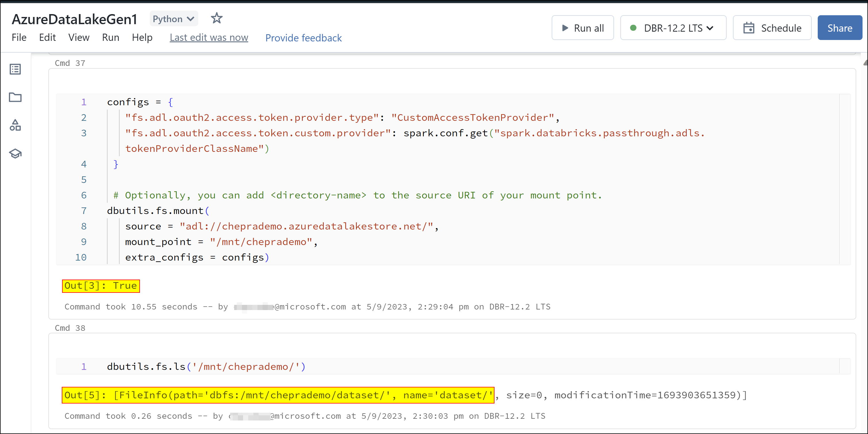Click the calendar icon in Schedule
868x434 pixels.
coord(748,28)
